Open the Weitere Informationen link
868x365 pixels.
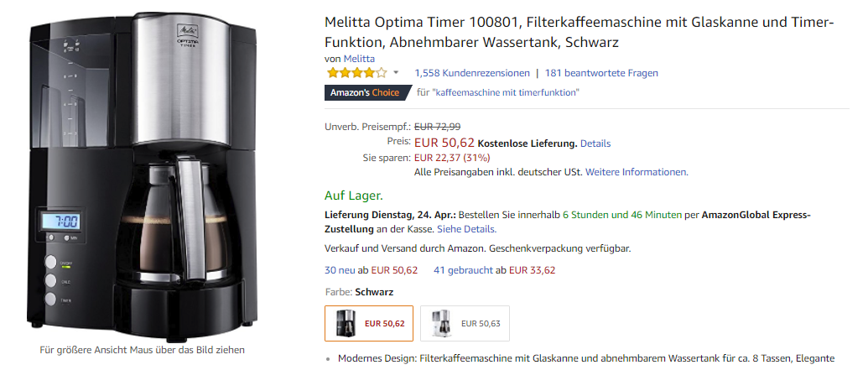pos(636,172)
